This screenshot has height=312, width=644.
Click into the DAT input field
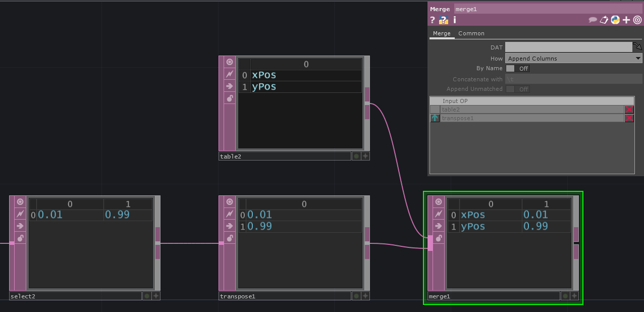tap(568, 47)
